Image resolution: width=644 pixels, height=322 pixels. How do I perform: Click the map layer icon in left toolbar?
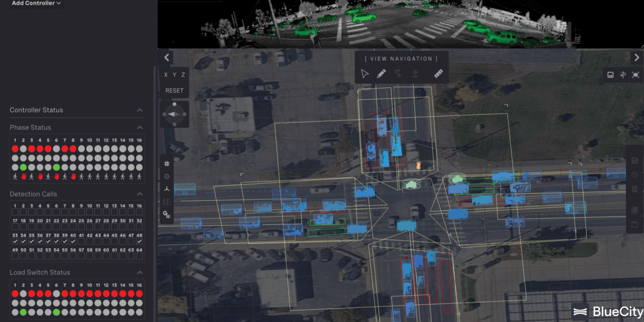point(167,202)
